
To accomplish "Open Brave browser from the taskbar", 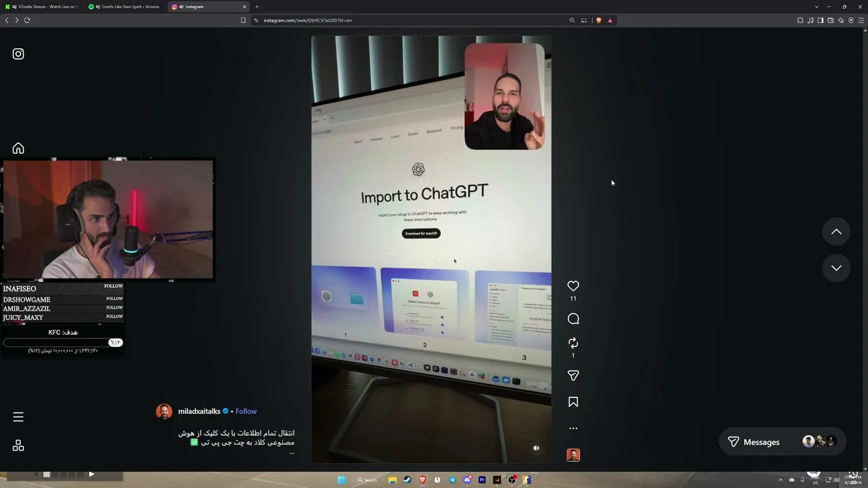I will tap(422, 480).
